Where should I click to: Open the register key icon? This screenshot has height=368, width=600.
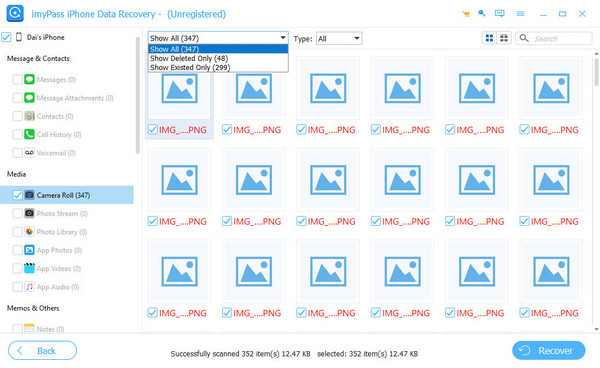[482, 13]
